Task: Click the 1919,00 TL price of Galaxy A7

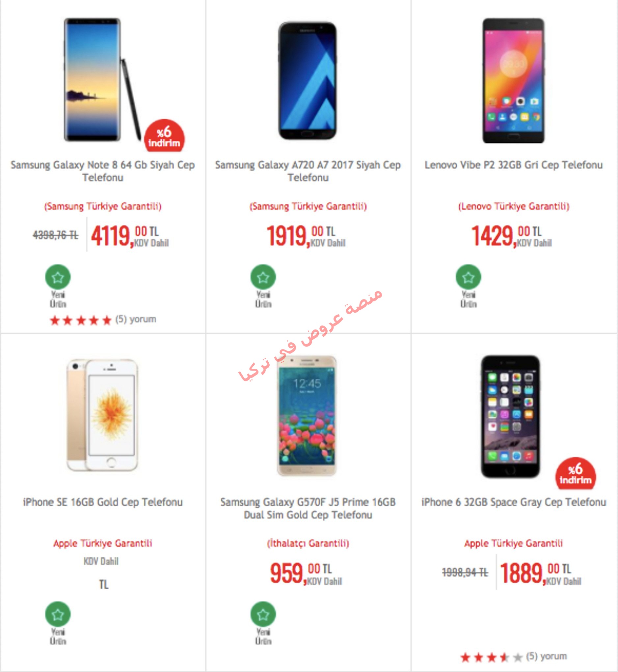Action: click(306, 236)
